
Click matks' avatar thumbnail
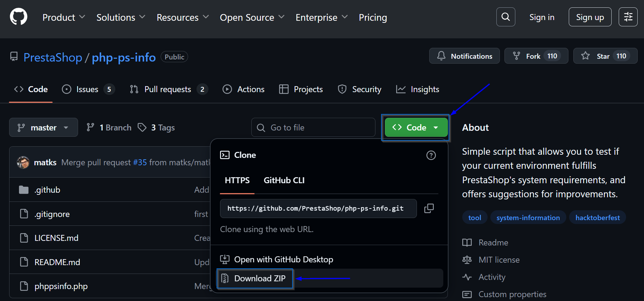click(23, 162)
